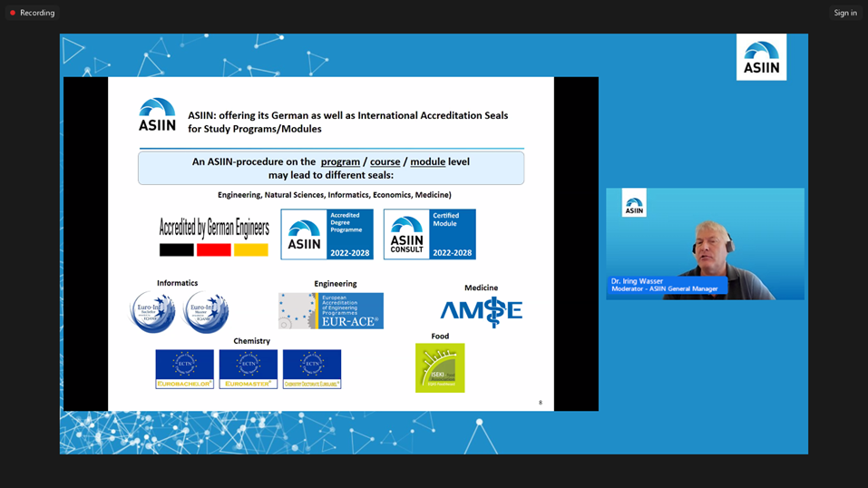Screen dimensions: 868x488
Task: Click the Food heading
Action: (x=440, y=337)
